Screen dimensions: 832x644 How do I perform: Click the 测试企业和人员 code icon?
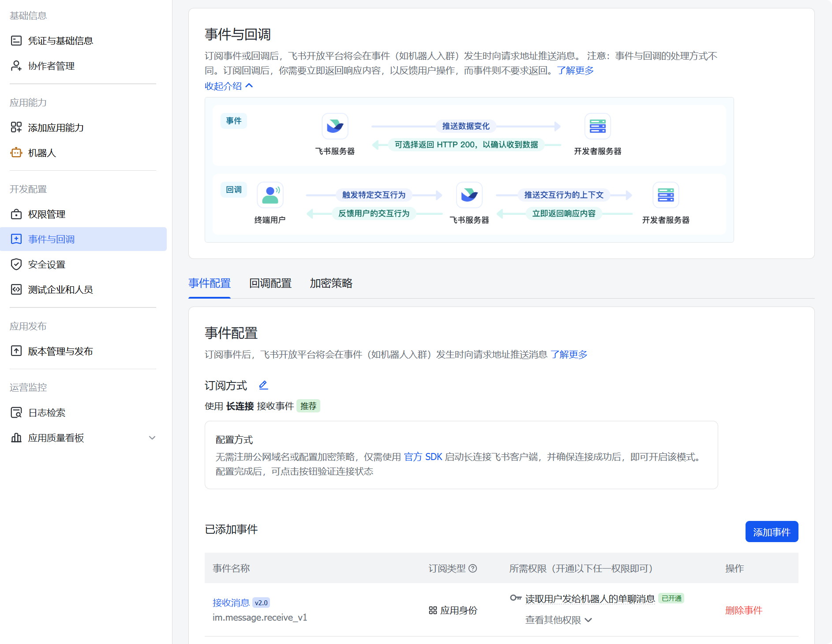[16, 289]
